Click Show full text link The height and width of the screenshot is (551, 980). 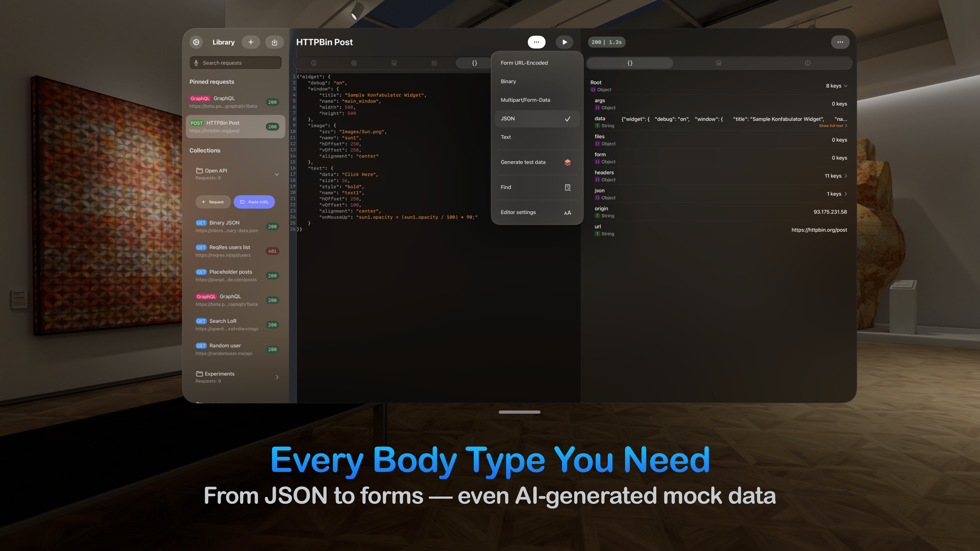[x=833, y=126]
